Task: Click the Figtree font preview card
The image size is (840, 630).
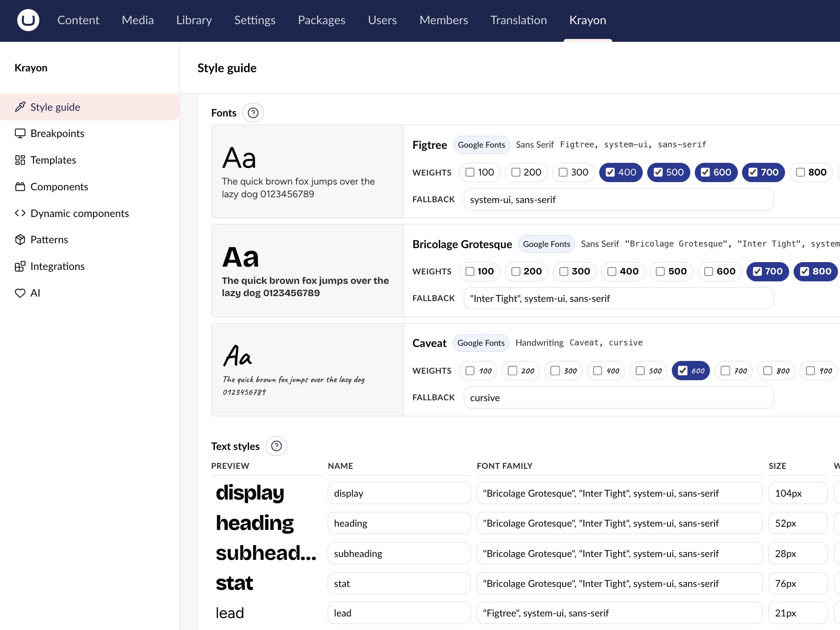Action: click(307, 171)
